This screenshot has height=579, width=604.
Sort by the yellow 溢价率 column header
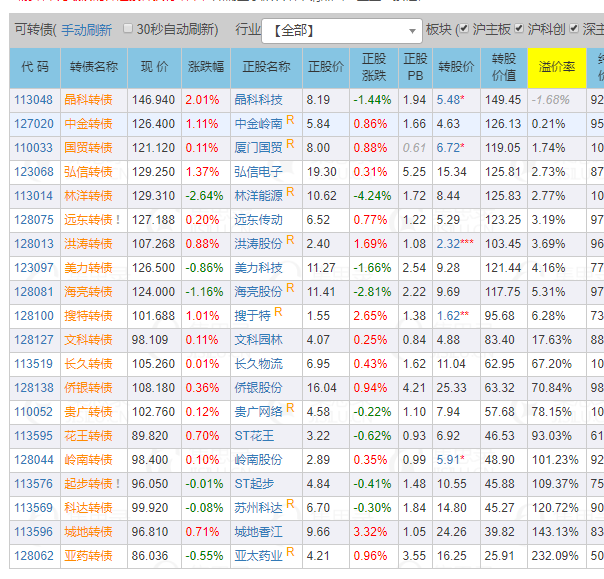point(557,67)
